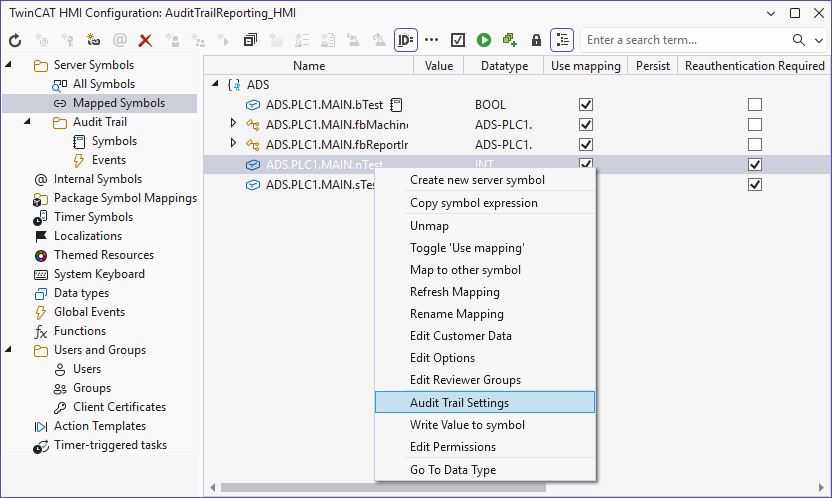Expand the ADS.PLC1.MAIN.fbReport row

pos(233,144)
